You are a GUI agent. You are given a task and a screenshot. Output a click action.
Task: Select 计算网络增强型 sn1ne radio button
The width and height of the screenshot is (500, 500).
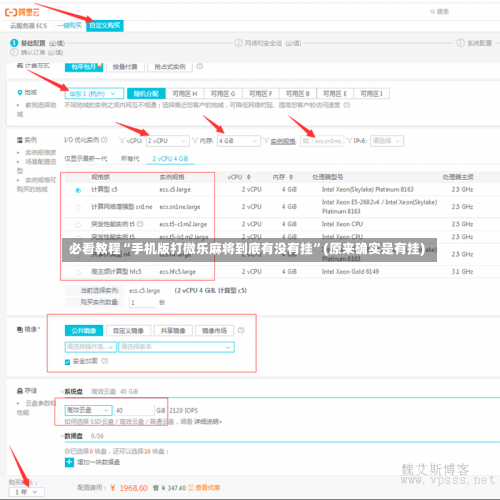[x=78, y=207]
